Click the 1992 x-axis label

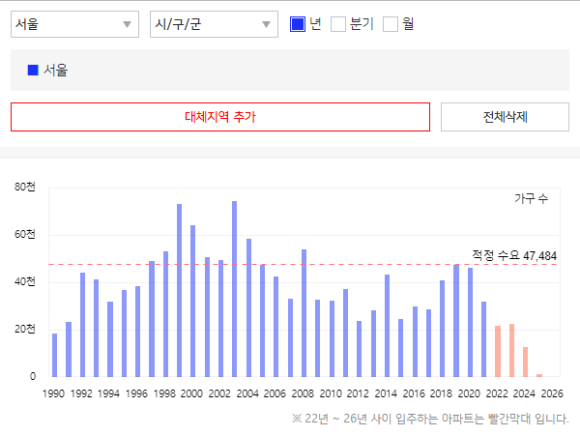81,393
